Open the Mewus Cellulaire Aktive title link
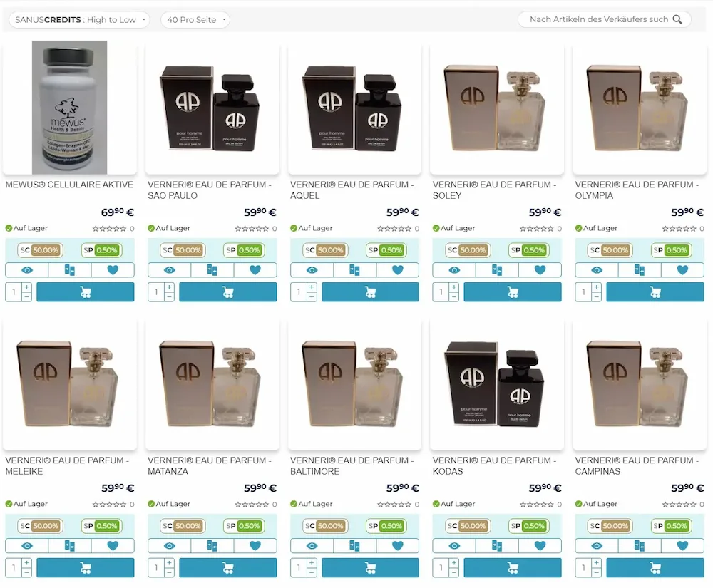The image size is (713, 588). point(69,185)
